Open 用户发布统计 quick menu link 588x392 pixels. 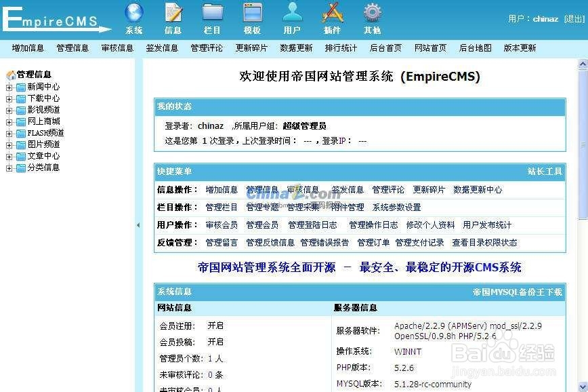tap(487, 225)
